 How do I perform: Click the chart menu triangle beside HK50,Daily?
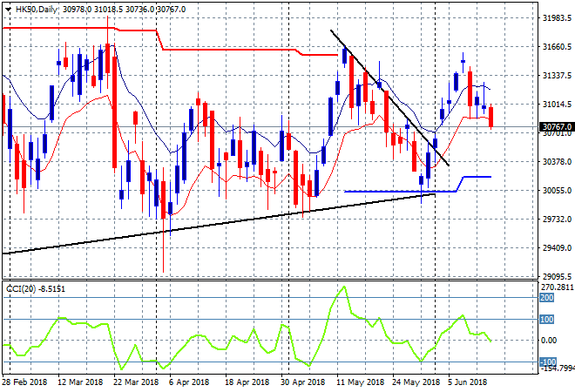[9, 10]
